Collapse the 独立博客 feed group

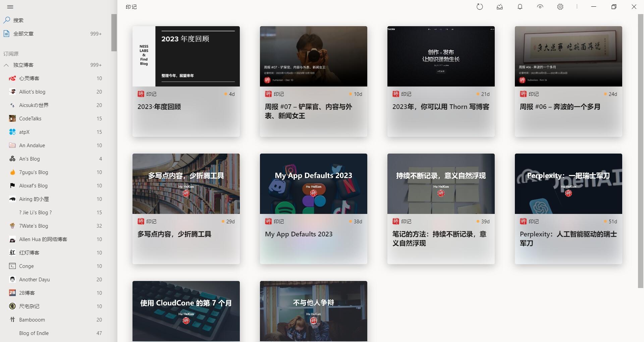pos(6,65)
